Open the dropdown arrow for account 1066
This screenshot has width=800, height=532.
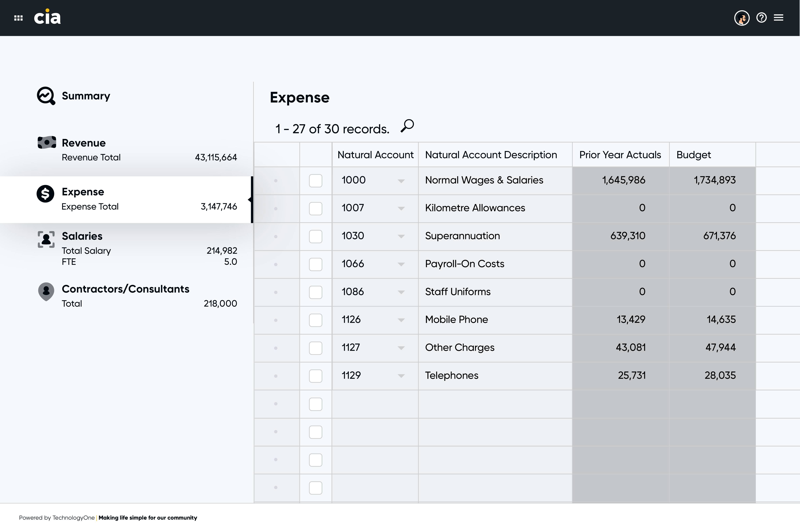pyautogui.click(x=401, y=264)
